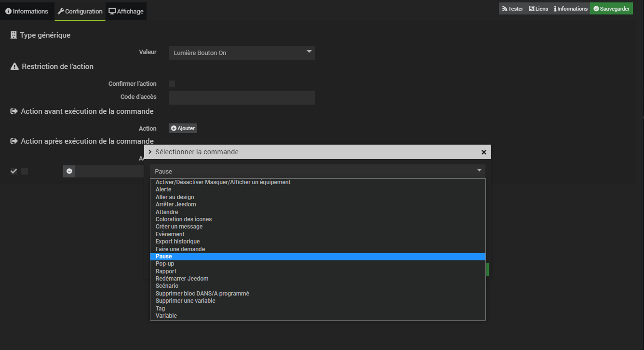Choose Scénario from the command list
The image size is (644, 350).
(x=167, y=286)
